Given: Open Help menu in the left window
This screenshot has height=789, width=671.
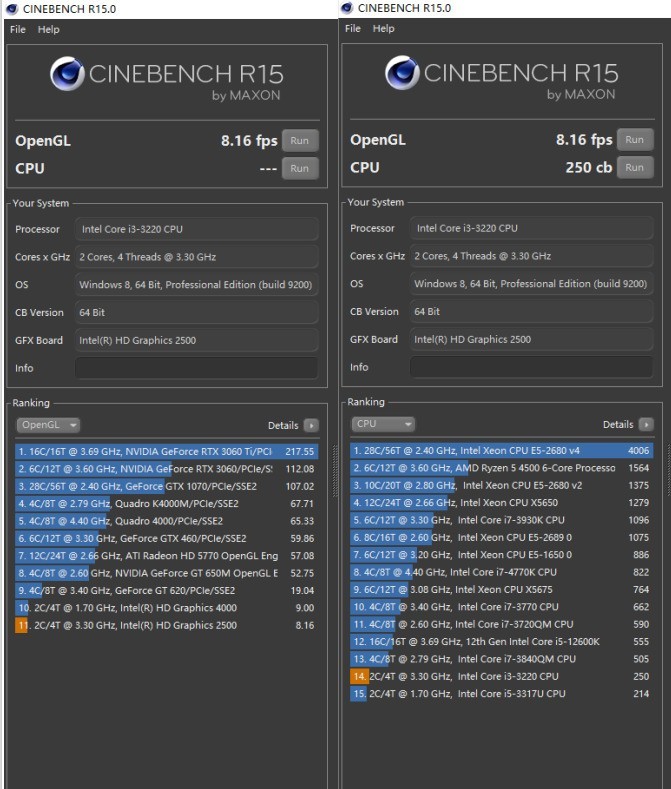Looking at the screenshot, I should (49, 29).
